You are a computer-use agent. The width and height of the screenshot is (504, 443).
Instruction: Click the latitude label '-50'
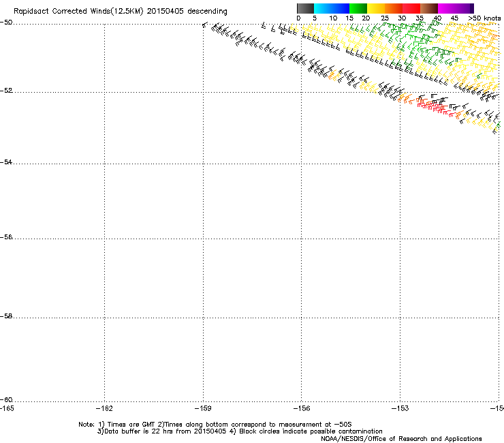(x=6, y=22)
